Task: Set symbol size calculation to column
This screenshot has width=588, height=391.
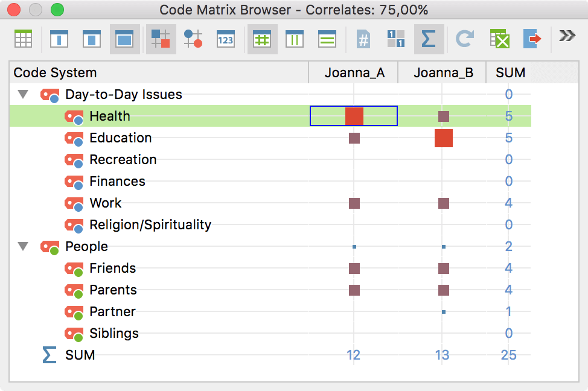Action: [x=295, y=39]
